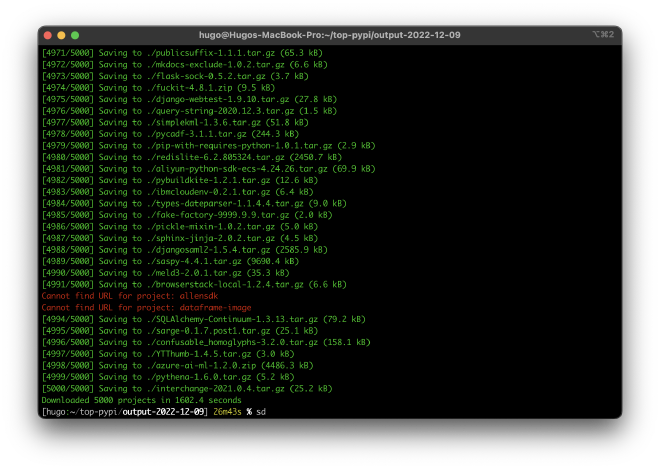Click the azure-ai-ml-1.2.0.zip line

pos(177,365)
